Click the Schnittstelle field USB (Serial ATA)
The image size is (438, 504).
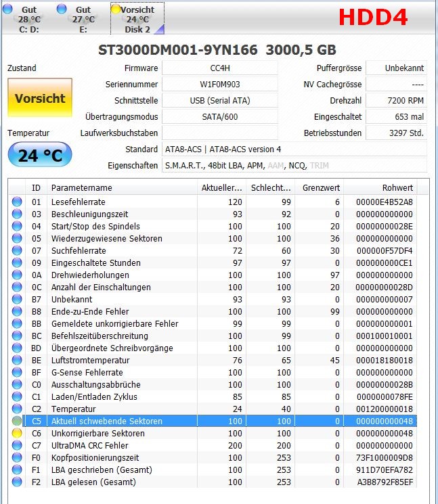coord(219,101)
